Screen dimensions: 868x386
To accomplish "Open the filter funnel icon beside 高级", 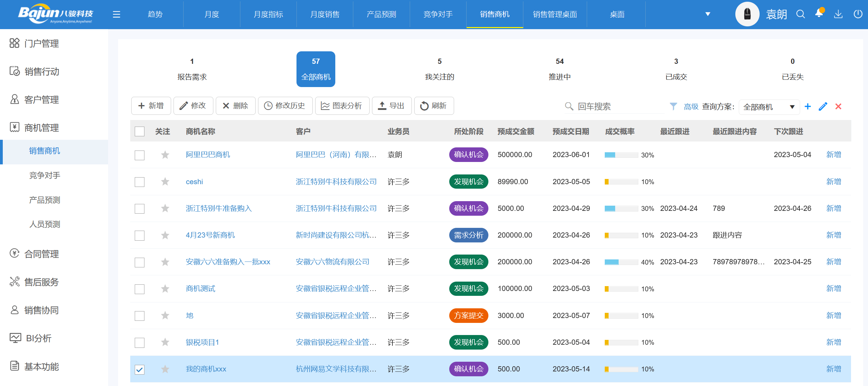I will point(673,106).
